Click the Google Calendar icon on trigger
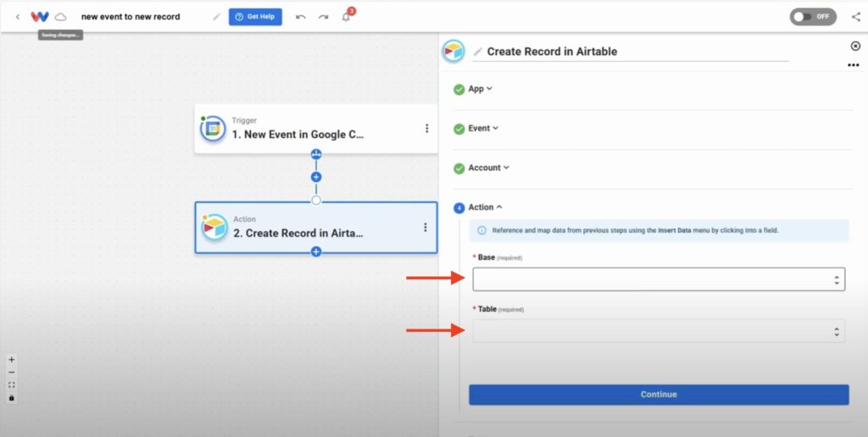Image resolution: width=868 pixels, height=437 pixels. (213, 129)
